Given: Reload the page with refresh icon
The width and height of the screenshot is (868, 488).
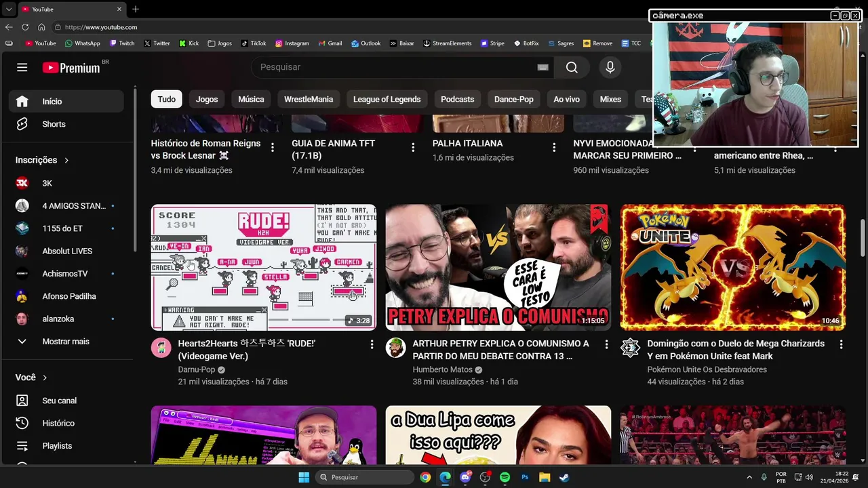Looking at the screenshot, I should click(x=25, y=27).
